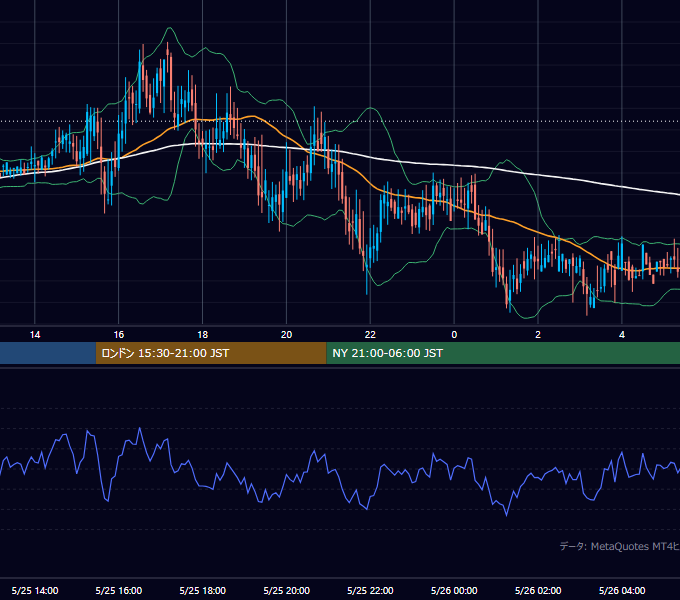This screenshot has width=680, height=600.
Task: Click the 5/25 16:00 time label
Action: (x=118, y=590)
